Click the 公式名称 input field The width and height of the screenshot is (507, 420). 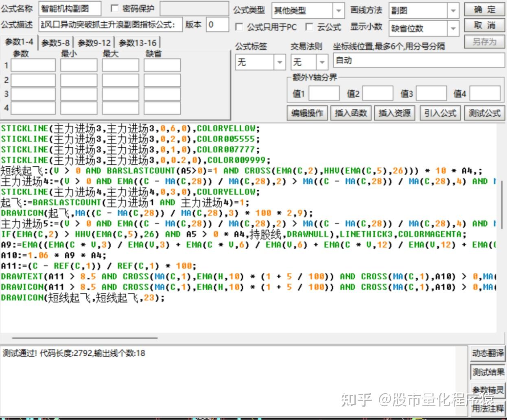point(70,9)
